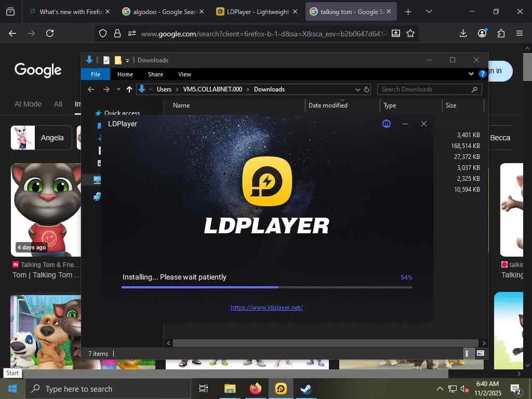Focus the Search Downloads field
The height and width of the screenshot is (399, 532).
(x=429, y=89)
